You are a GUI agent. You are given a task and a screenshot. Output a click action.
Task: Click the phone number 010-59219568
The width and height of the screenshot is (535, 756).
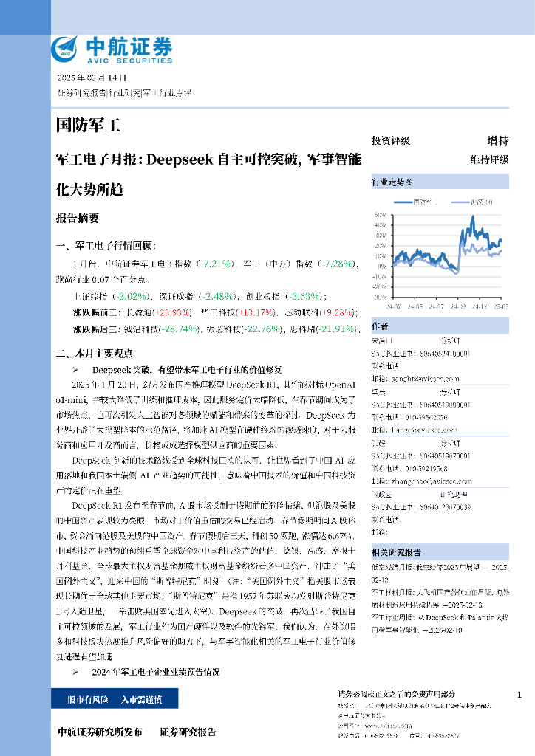(x=426, y=468)
